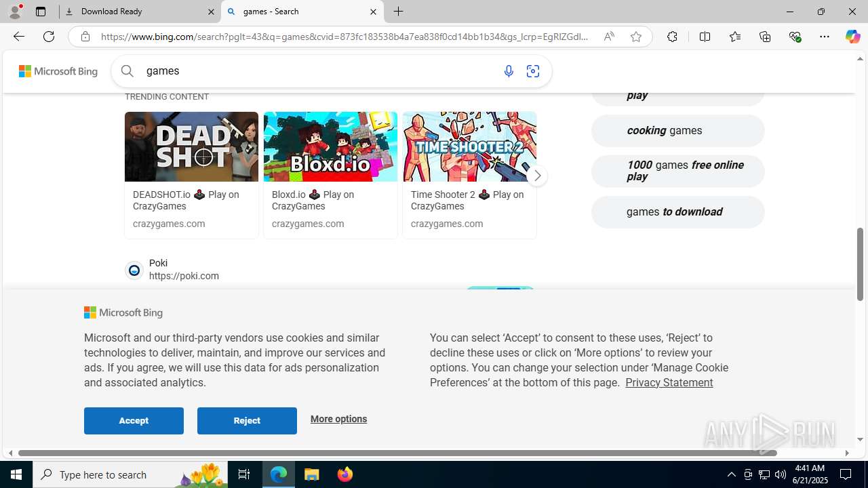This screenshot has width=868, height=488.
Task: Open the Collections icon
Action: point(765,37)
